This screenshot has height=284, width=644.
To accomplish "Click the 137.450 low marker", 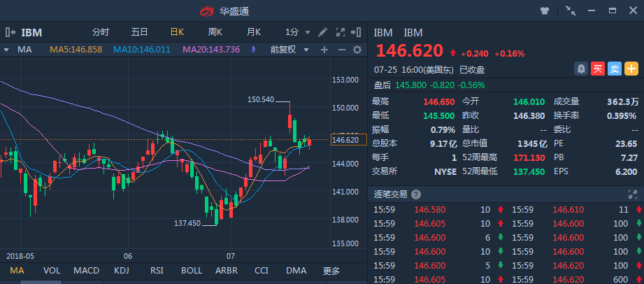I will coord(187,223).
